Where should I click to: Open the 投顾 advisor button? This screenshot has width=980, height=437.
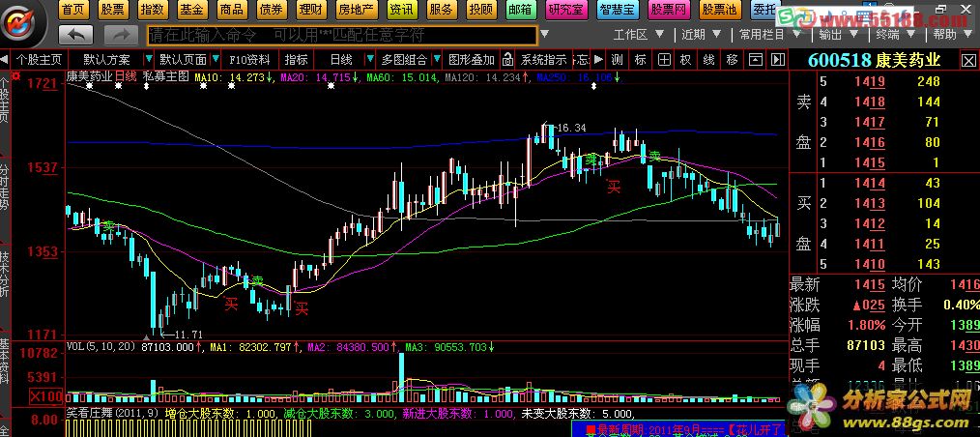[480, 9]
